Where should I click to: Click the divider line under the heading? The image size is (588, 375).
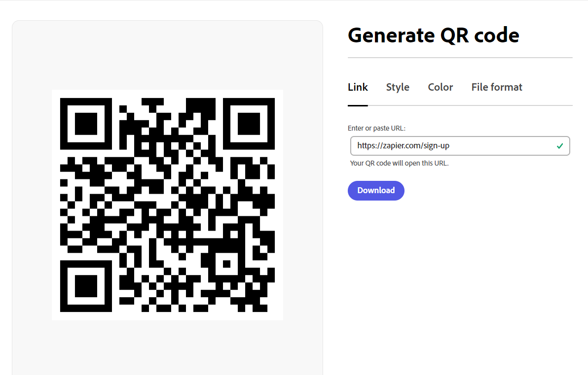pyautogui.click(x=460, y=58)
